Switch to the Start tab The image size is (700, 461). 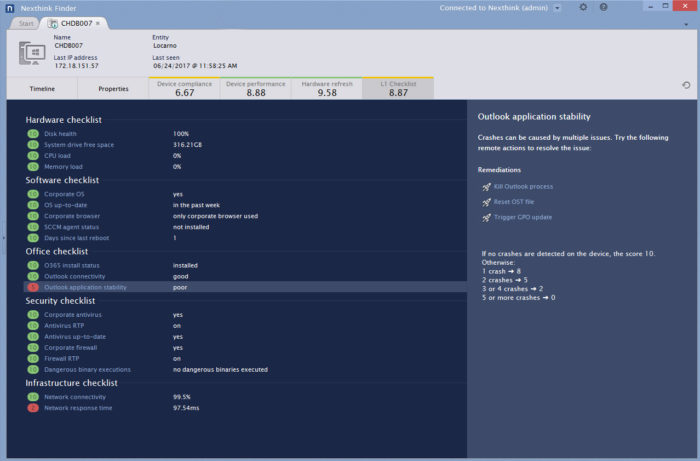coord(25,23)
